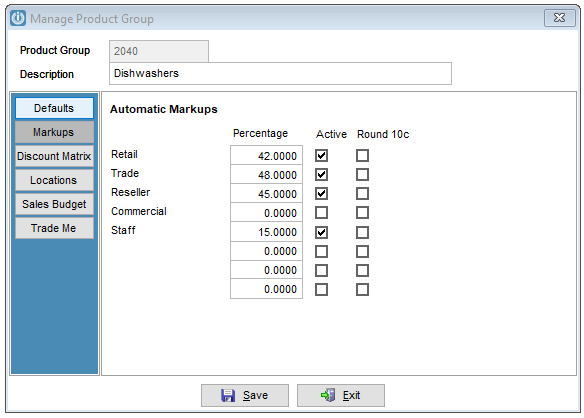Click the Round 10c column header

(x=383, y=134)
